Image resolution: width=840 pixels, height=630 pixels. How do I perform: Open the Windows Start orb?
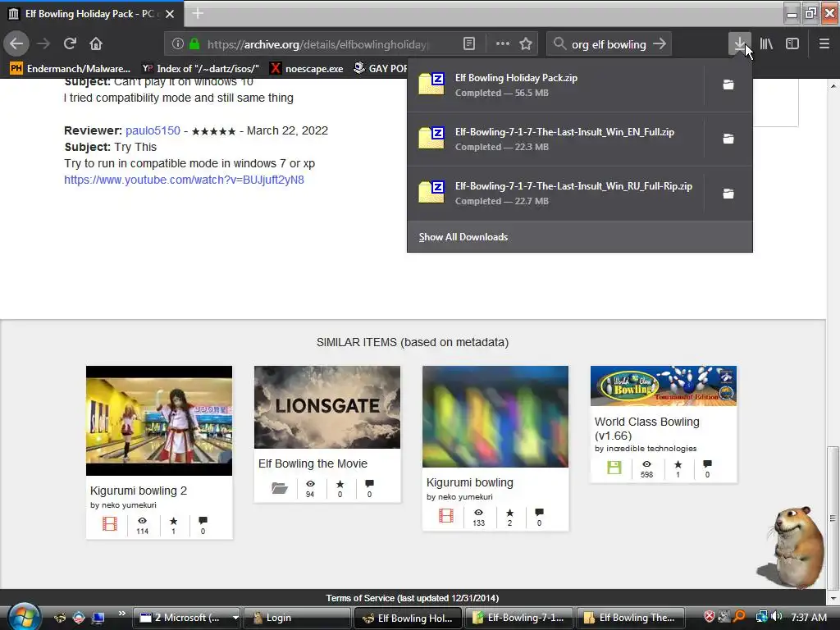(x=24, y=617)
